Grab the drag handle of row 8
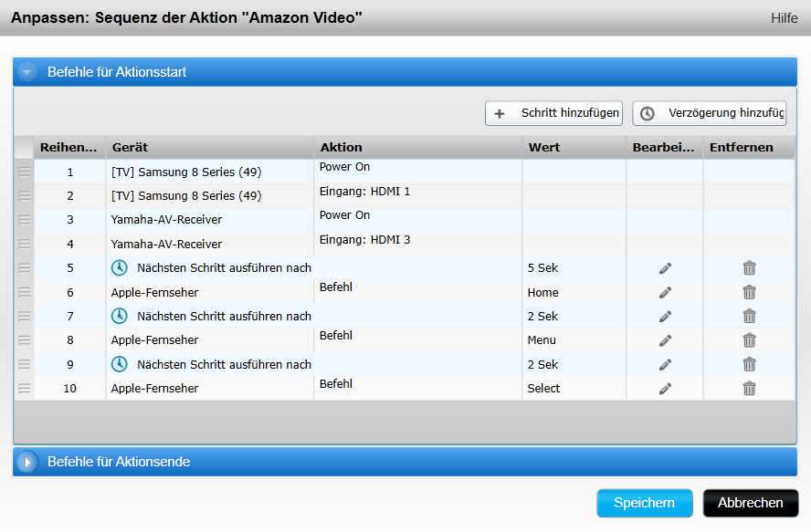Screen dimensions: 811x532 tap(25, 340)
